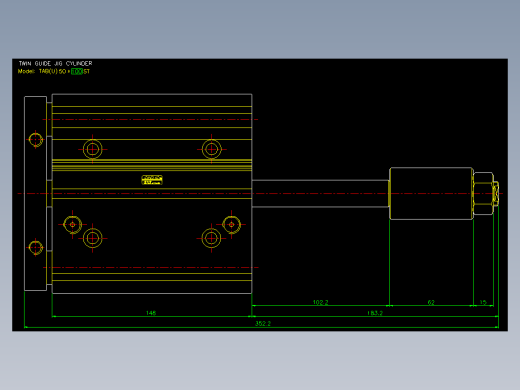
Task: Select the upper-left counterbore hole on cylinder body
Action: click(x=92, y=149)
